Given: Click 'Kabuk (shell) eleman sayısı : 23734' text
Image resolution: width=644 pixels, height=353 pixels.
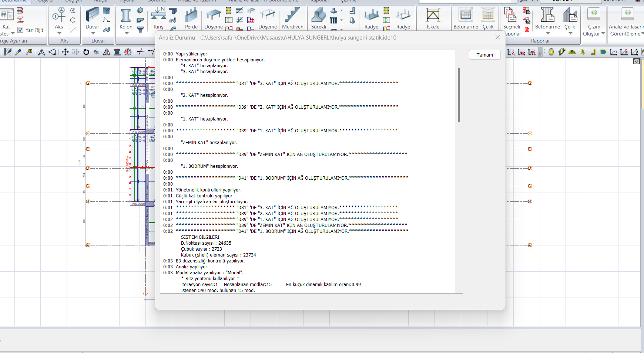Looking at the screenshot, I should (x=218, y=255).
